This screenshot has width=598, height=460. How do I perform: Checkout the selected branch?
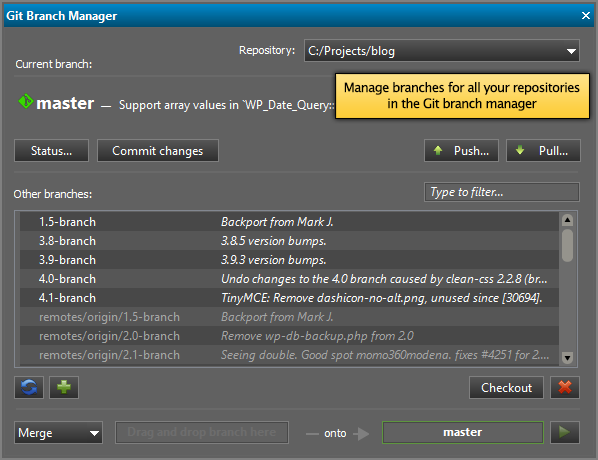point(506,388)
